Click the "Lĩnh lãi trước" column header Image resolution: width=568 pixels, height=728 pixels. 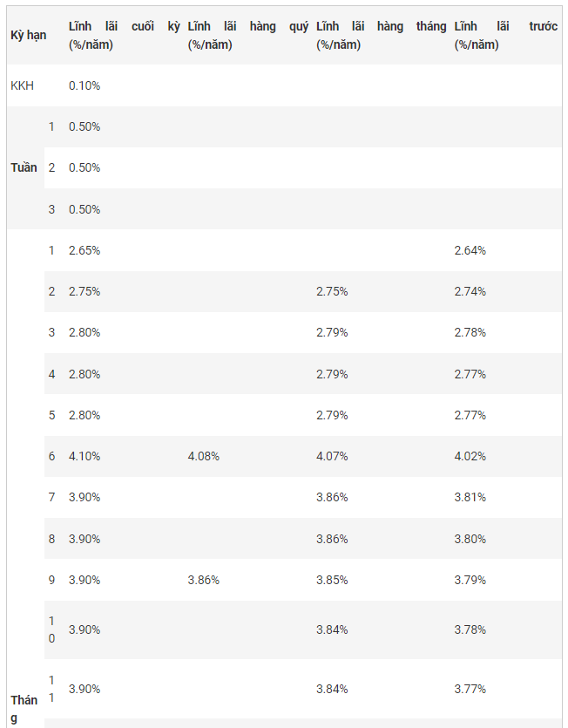(505, 36)
